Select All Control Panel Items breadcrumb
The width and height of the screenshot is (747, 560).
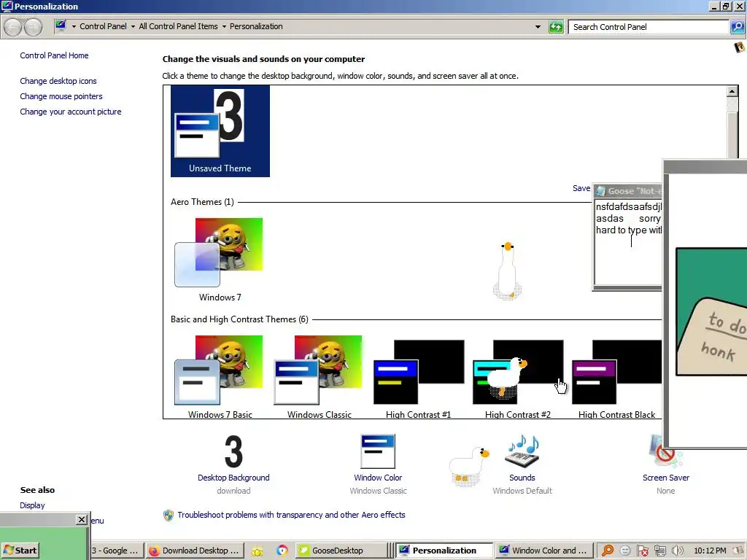pyautogui.click(x=178, y=26)
